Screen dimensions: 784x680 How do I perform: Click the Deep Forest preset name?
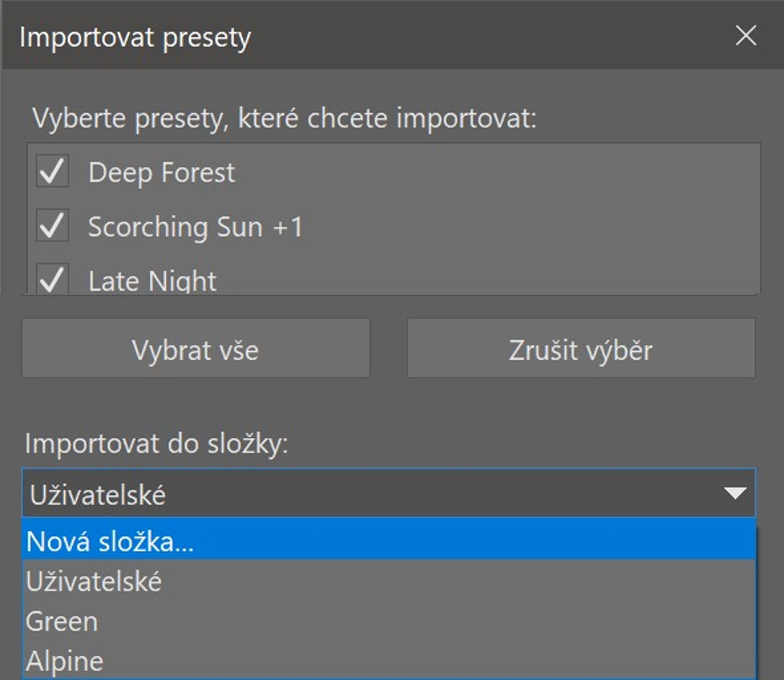(162, 173)
